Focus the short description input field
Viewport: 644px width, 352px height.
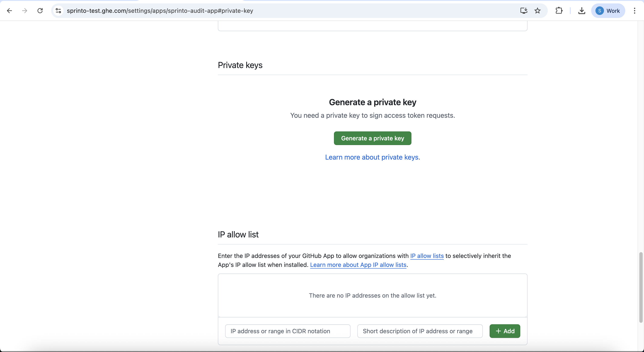coord(420,331)
